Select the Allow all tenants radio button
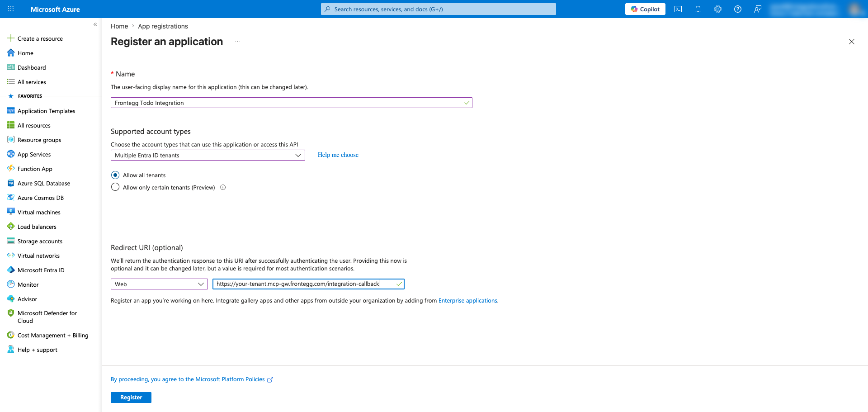The width and height of the screenshot is (868, 412). click(x=115, y=175)
